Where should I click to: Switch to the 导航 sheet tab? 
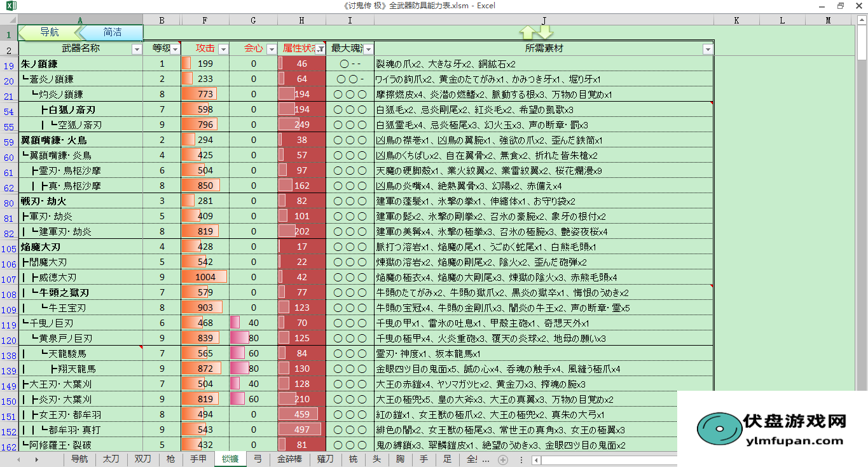[x=79, y=459]
